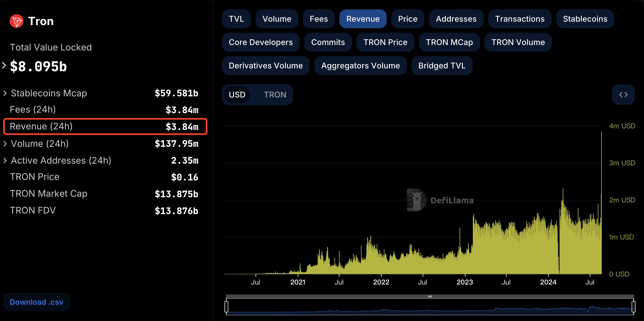Grab the left range slider handle
This screenshot has height=321, width=644.
226,306
